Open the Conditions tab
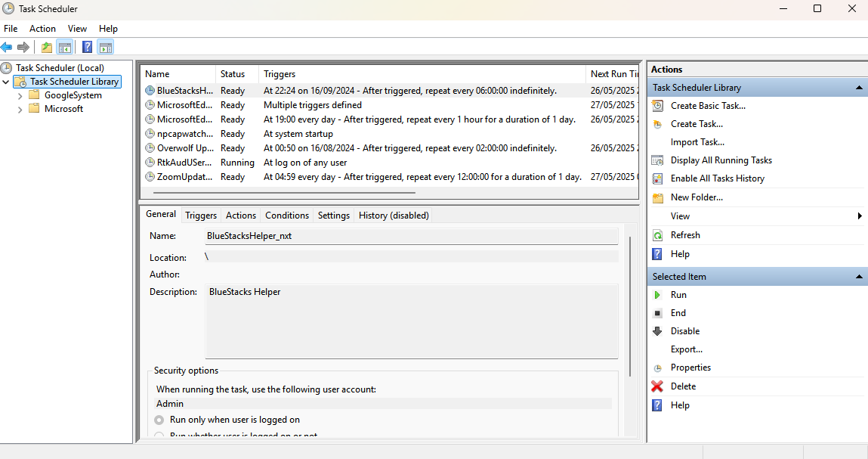The image size is (868, 459). (x=287, y=216)
